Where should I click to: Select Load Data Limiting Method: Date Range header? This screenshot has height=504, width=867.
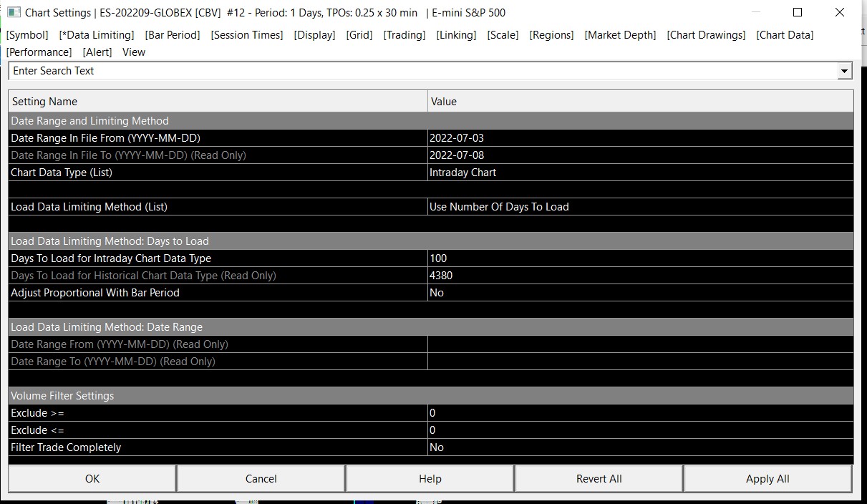tap(431, 327)
